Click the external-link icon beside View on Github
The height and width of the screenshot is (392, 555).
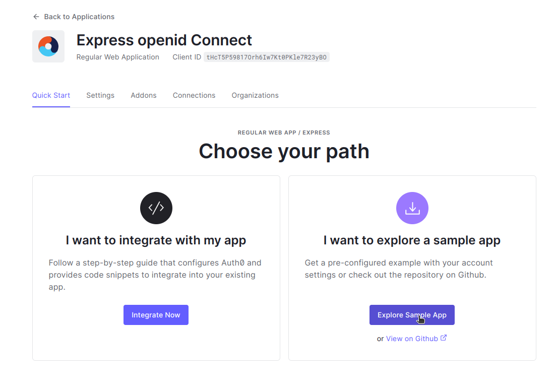pos(444,338)
